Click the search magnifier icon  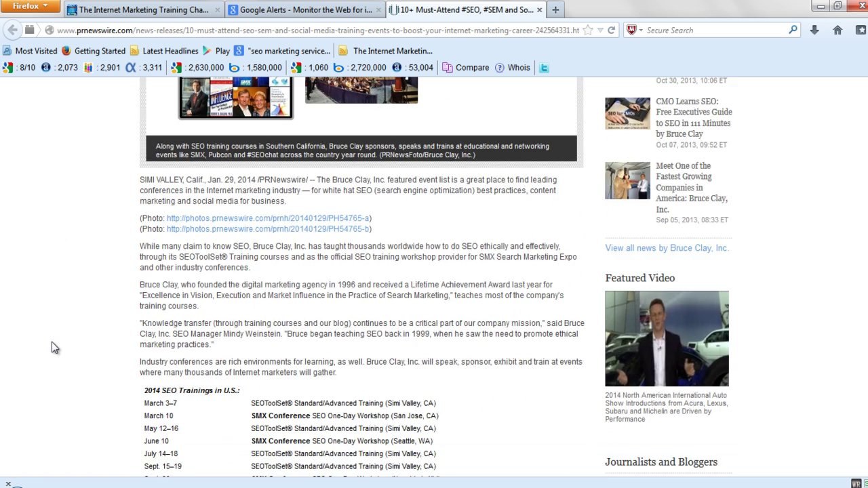793,30
